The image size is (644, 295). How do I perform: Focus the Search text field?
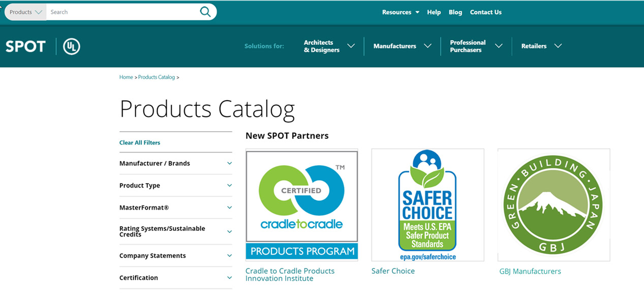click(x=122, y=12)
